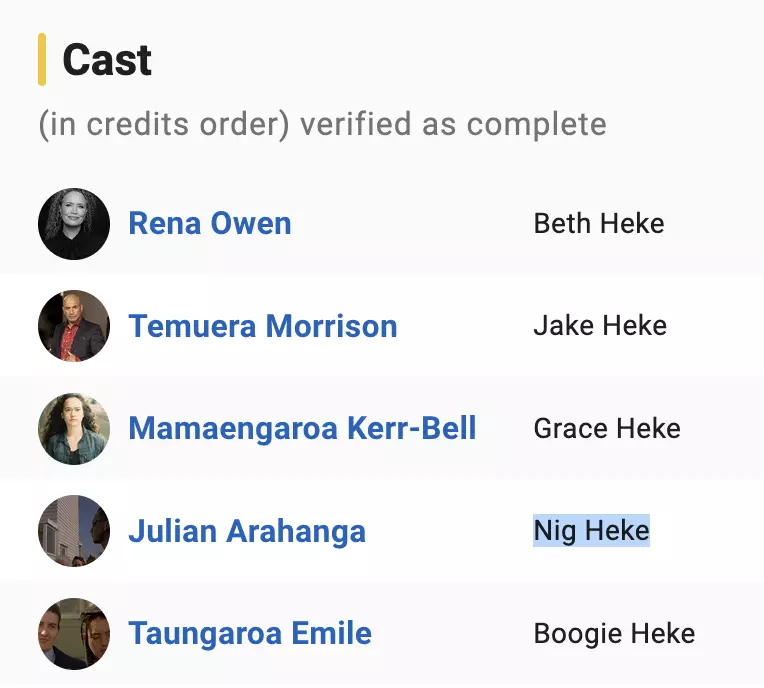
Task: Open Temuera Morrison's avatar thumbnail
Action: click(x=73, y=326)
